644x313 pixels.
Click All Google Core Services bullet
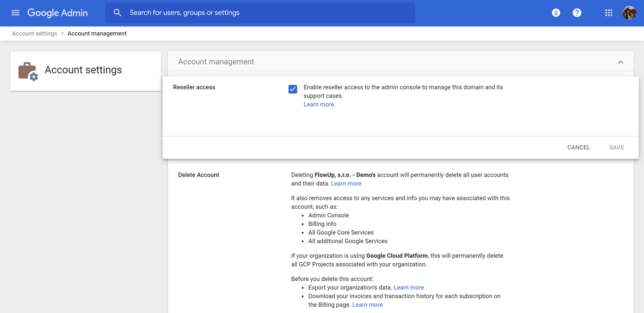click(341, 232)
